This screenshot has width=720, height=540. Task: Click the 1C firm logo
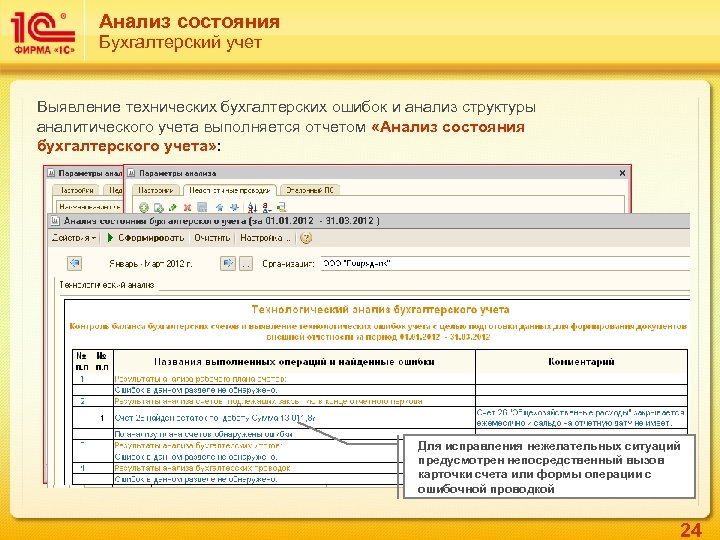click(43, 33)
